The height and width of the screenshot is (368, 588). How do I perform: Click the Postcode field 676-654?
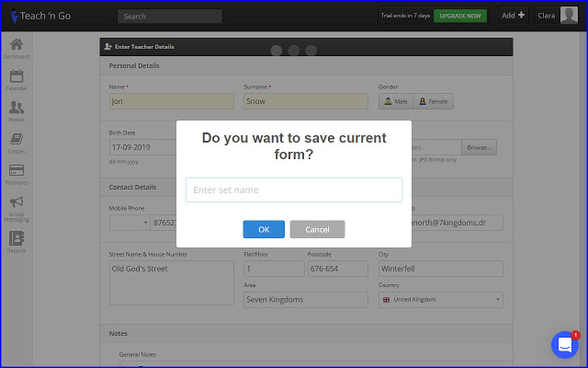coord(338,269)
